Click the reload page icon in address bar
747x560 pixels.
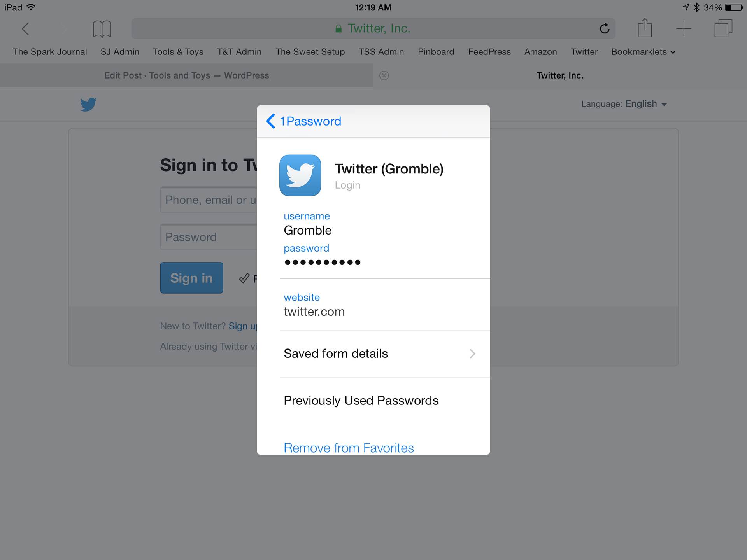click(605, 28)
